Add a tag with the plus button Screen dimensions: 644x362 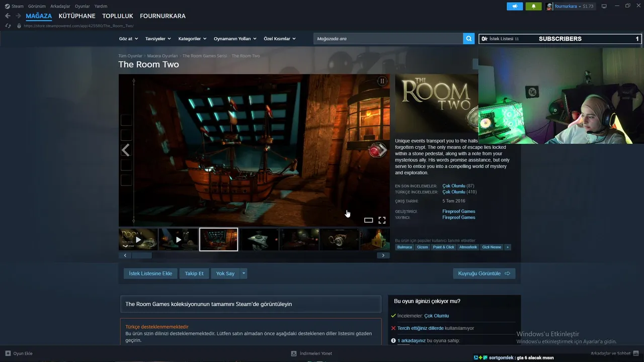[508, 247]
